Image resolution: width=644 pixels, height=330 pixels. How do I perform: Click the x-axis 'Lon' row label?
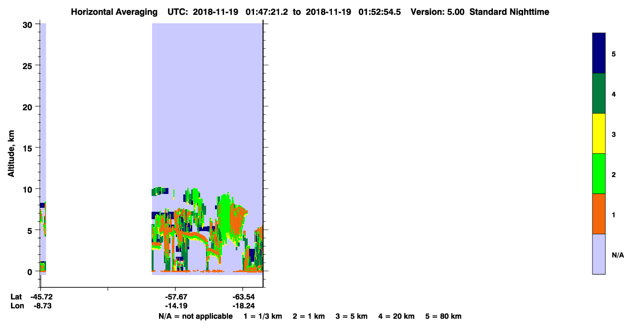16,306
